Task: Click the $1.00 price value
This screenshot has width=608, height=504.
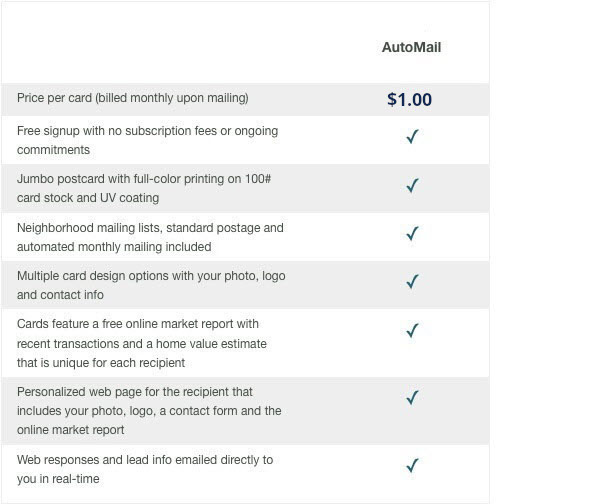Action: [410, 99]
